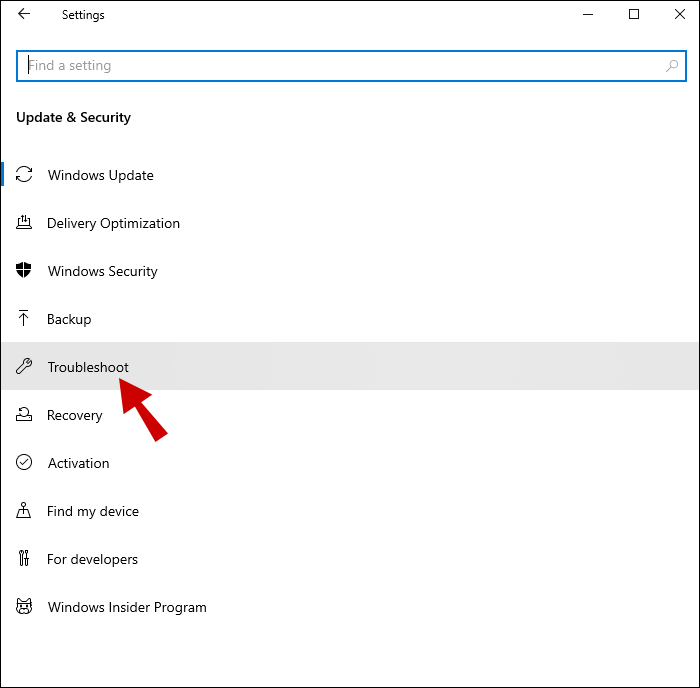This screenshot has height=688, width=700.
Task: Click the Troubleshoot wrench icon
Action: (25, 367)
